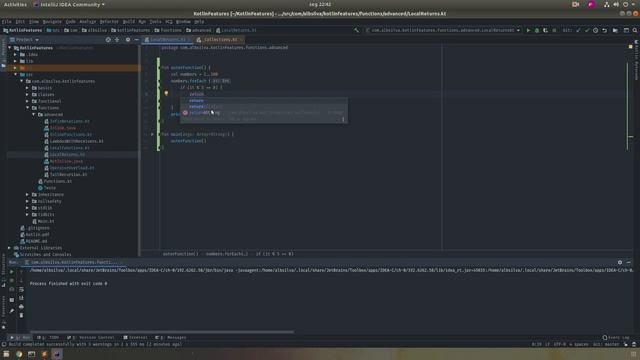Run with coverage icon in toolbar
640x360 pixels.
tap(545, 30)
